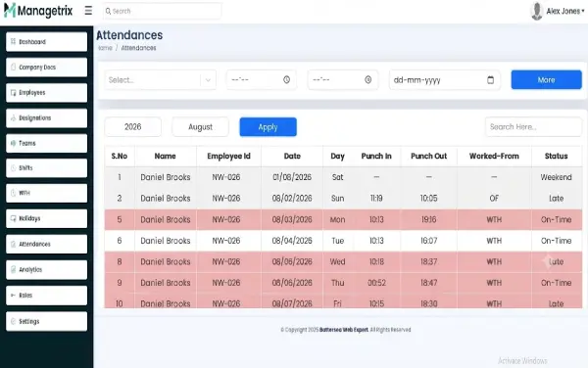Viewport: 588px width, 368px height.
Task: Open Designations menu item
Action: pos(46,117)
